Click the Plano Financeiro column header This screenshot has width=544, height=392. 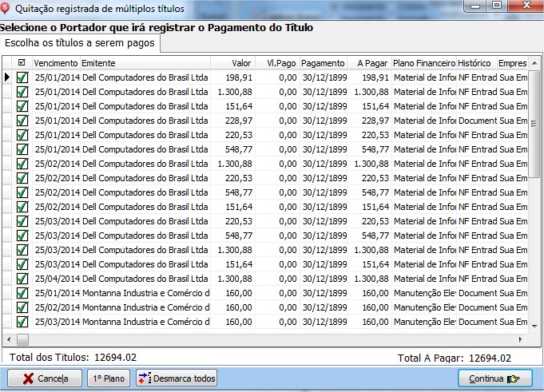pos(423,63)
